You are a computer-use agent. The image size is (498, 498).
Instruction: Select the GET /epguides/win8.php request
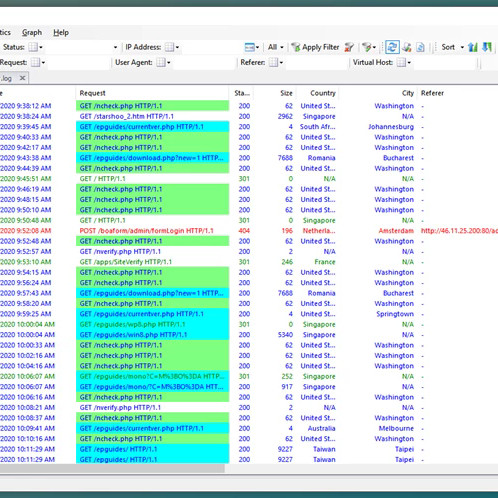133,335
